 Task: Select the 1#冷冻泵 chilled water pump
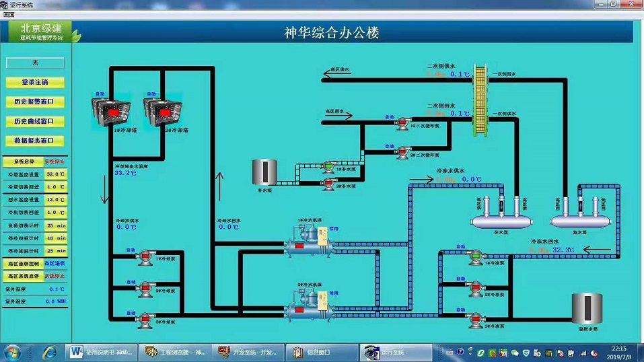pos(475,256)
